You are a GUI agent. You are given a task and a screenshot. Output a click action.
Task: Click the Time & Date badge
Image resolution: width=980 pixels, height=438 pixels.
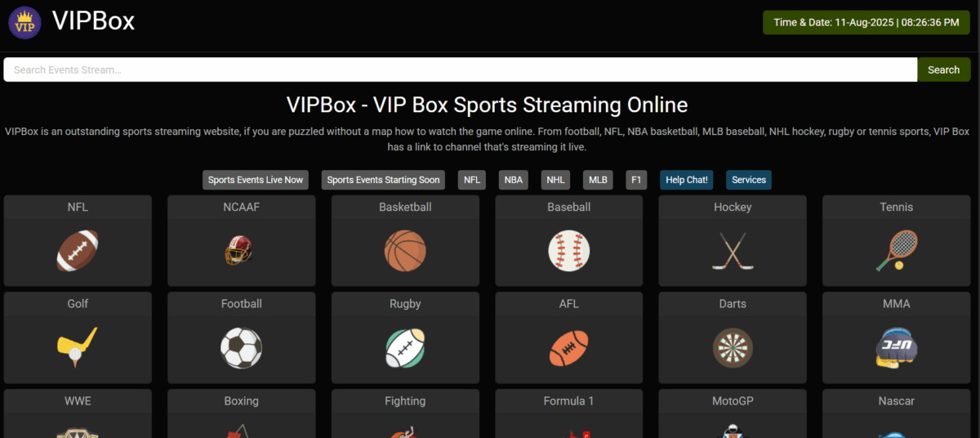[x=866, y=23]
